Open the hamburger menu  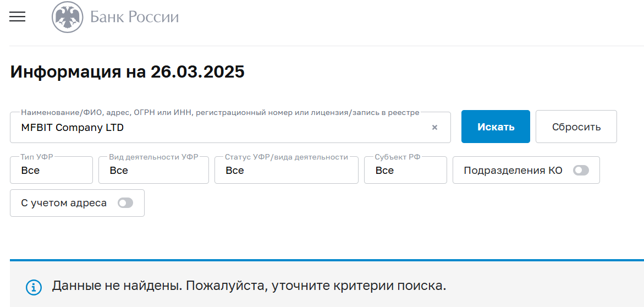tap(17, 17)
